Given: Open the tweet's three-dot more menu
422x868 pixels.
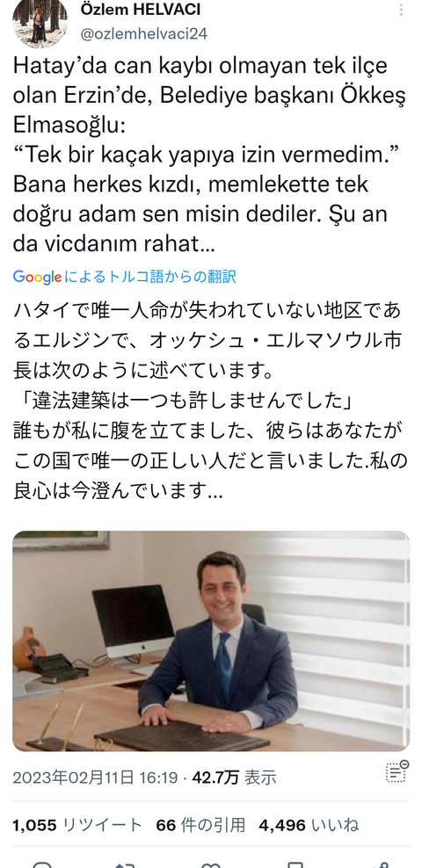Looking at the screenshot, I should (x=402, y=10).
